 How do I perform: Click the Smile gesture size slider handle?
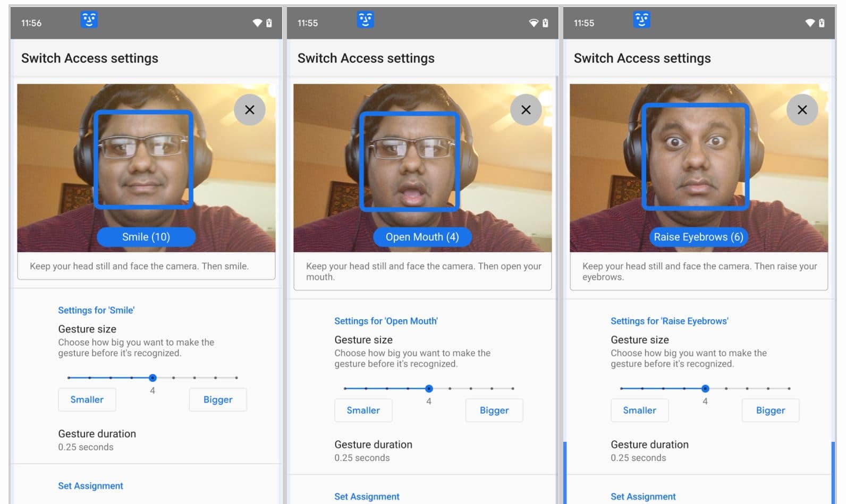click(x=153, y=378)
